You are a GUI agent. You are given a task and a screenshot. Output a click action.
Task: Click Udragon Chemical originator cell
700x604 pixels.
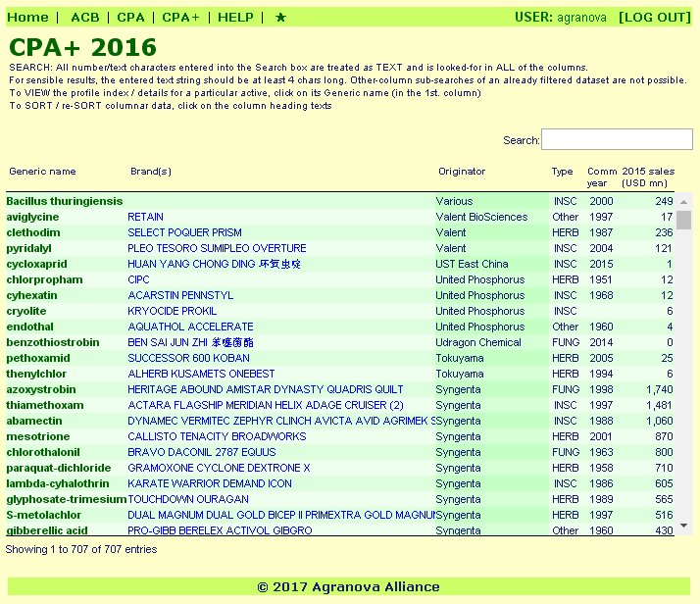tap(478, 342)
